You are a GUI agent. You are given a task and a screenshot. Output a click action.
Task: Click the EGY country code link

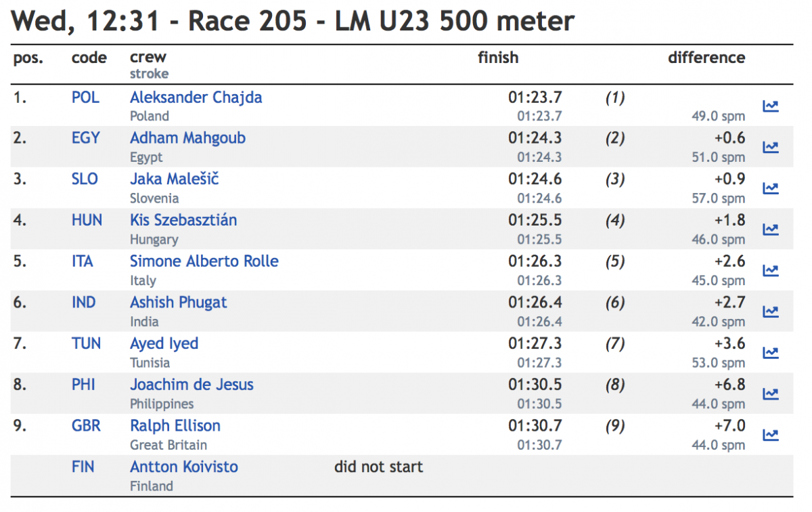(85, 138)
